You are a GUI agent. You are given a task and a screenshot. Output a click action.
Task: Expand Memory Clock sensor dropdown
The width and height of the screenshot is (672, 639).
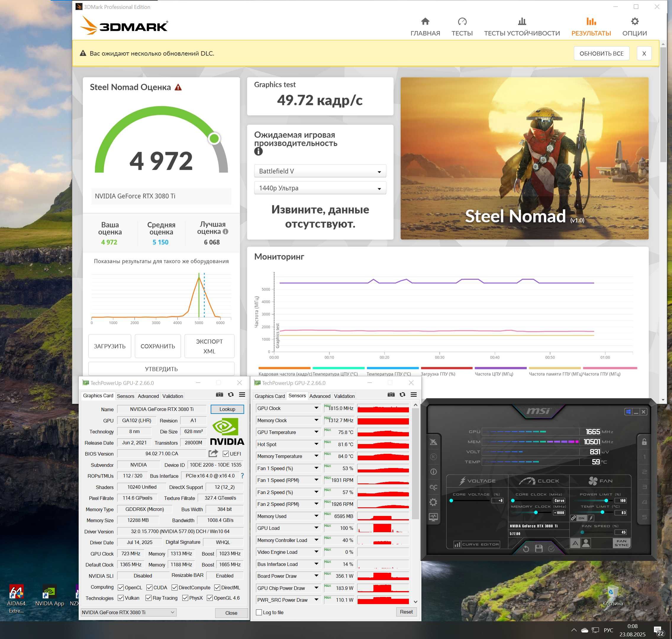pos(316,420)
